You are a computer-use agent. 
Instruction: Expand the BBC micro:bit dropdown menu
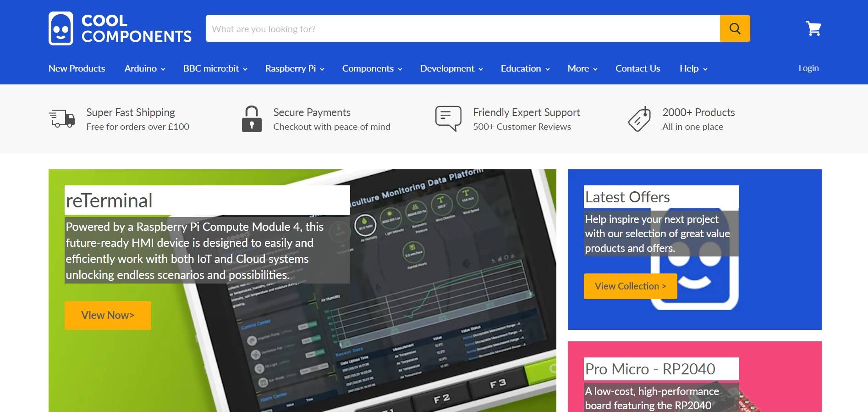point(215,68)
